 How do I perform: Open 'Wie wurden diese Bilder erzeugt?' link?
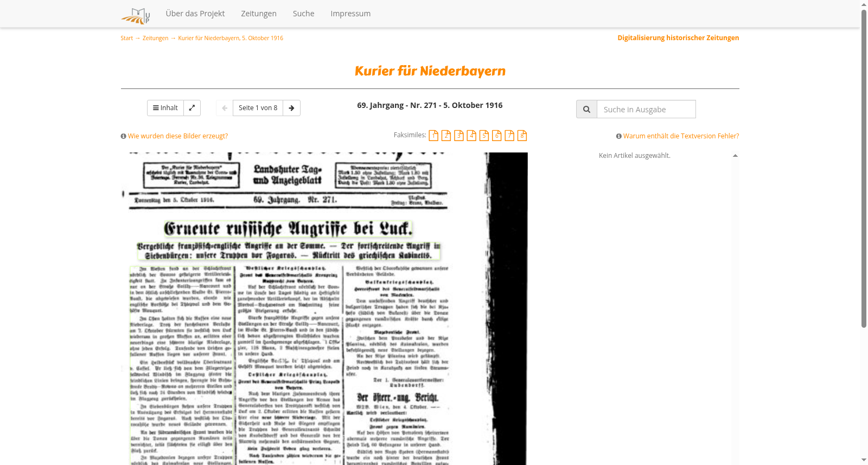[177, 136]
